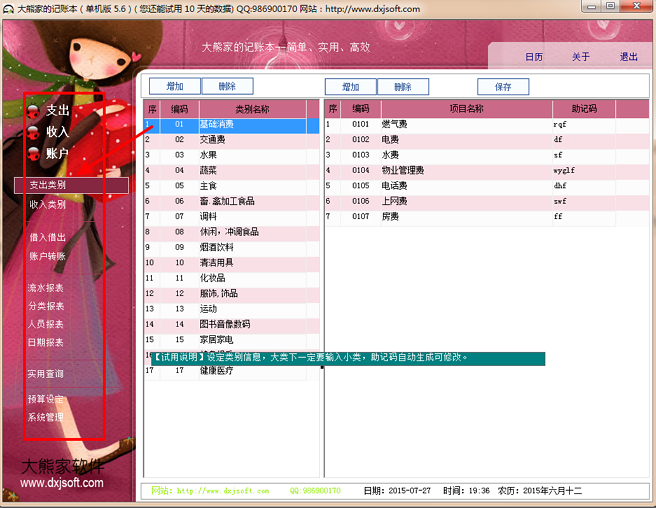The image size is (656, 508).
Task: Maximize the window from the title bar
Action: click(x=610, y=6)
